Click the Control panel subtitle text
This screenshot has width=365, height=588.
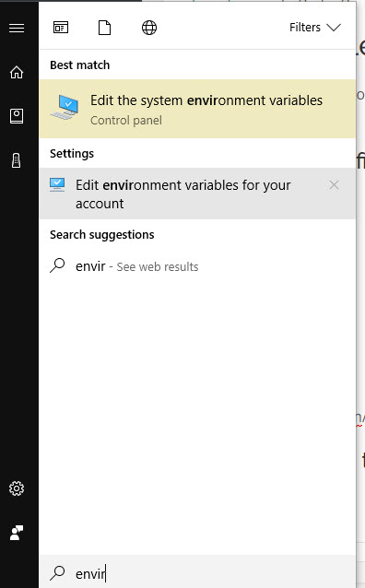tap(126, 121)
